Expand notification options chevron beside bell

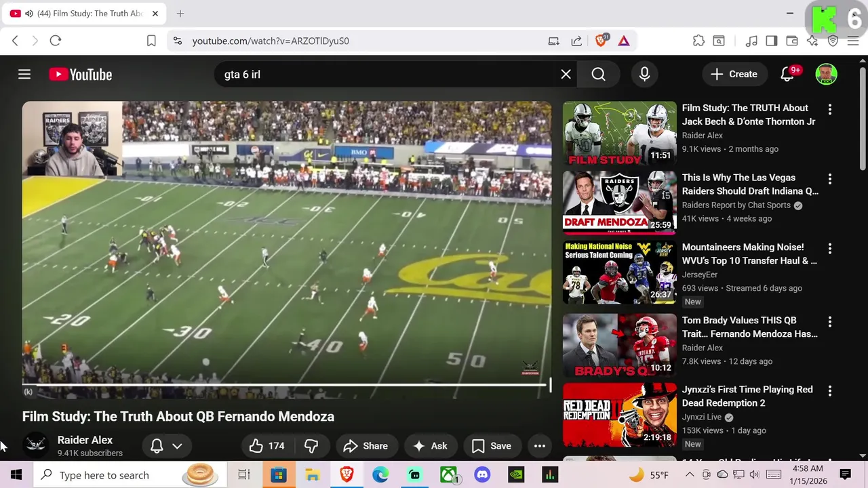[x=177, y=446]
